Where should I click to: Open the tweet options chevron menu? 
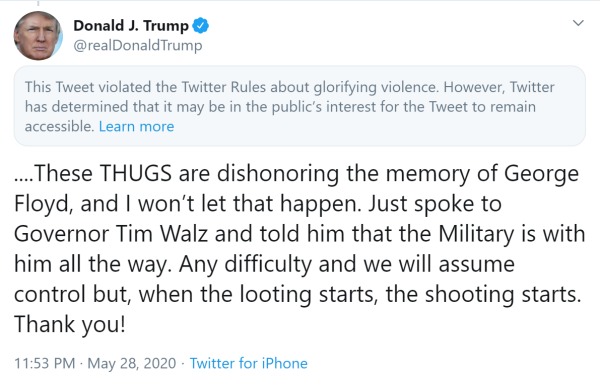click(578, 23)
